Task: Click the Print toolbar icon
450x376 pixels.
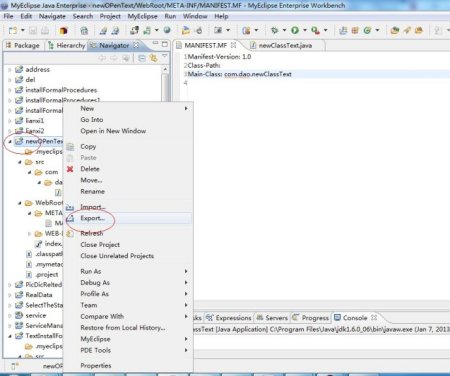Action: (45, 31)
